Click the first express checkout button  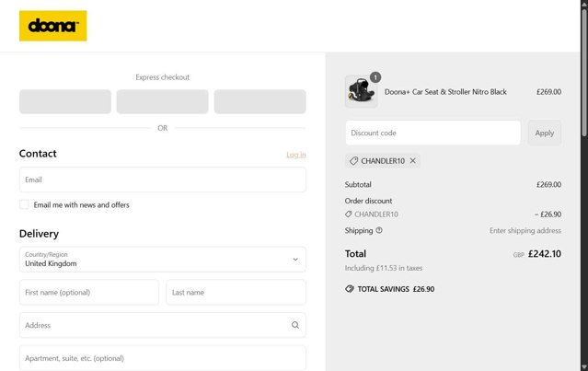click(x=65, y=101)
